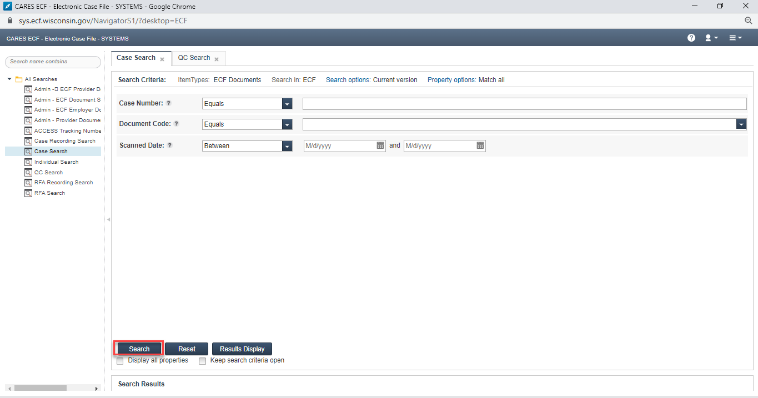758x398 pixels.
Task: Select RFA Recording Search in tree
Action: click(63, 183)
